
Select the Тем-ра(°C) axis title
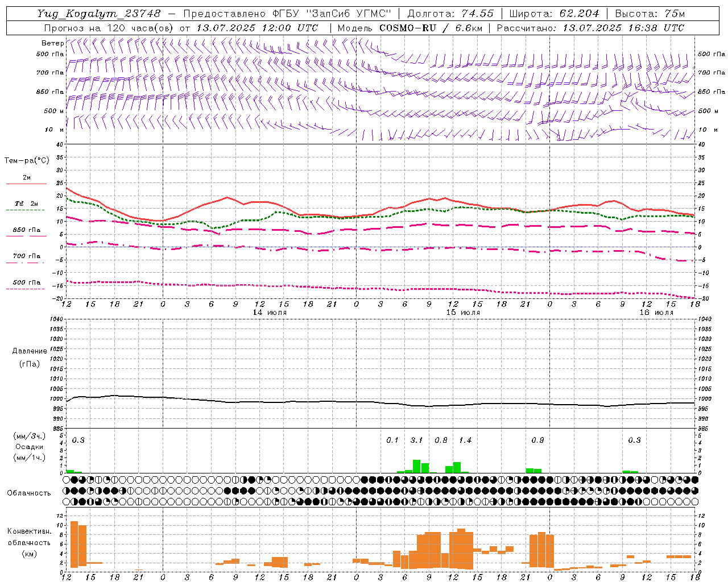[27, 161]
